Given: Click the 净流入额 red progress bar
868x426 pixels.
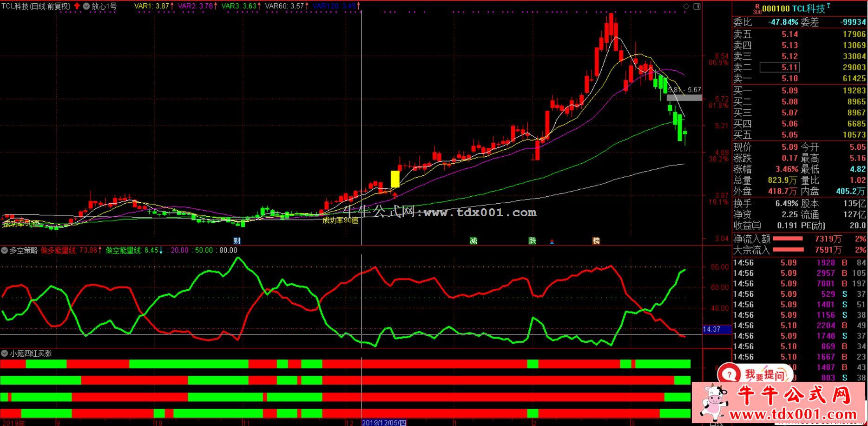Looking at the screenshot, I should [788, 239].
